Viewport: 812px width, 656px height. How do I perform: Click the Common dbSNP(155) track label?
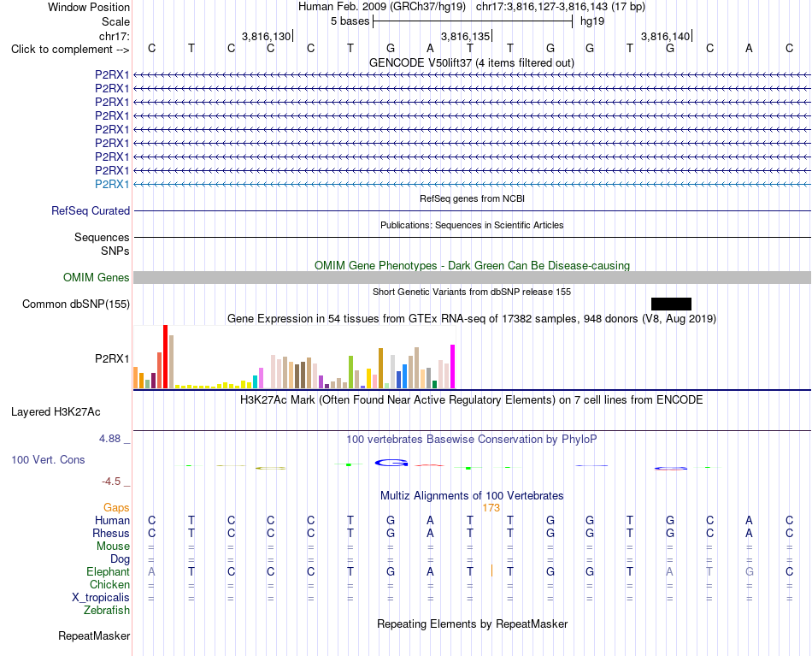75,304
